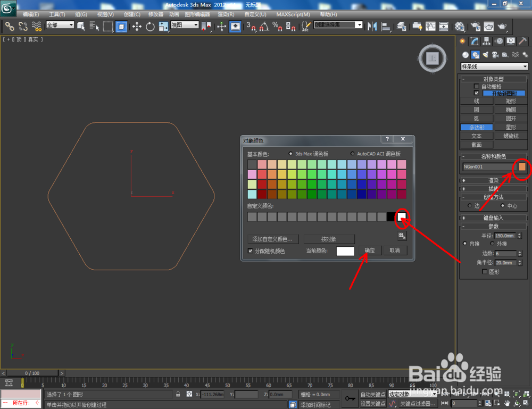Switch to the Hierarchy panel tab icon
The height and width of the screenshot is (409, 532).
click(487, 41)
